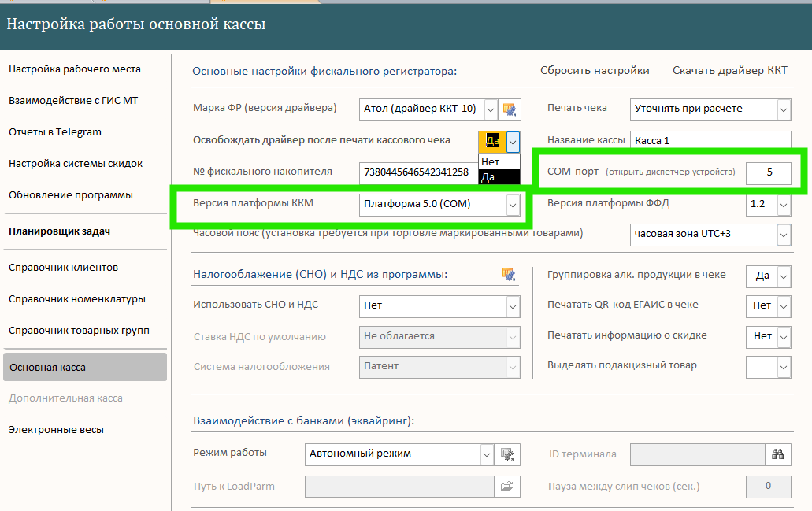The width and height of the screenshot is (812, 511).
Task: Click Взаимодействие с банками (эквайринг) heading
Action: pos(304,420)
